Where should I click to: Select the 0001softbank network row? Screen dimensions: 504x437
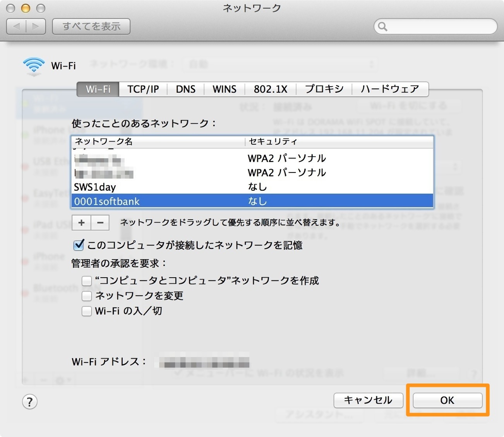click(252, 201)
